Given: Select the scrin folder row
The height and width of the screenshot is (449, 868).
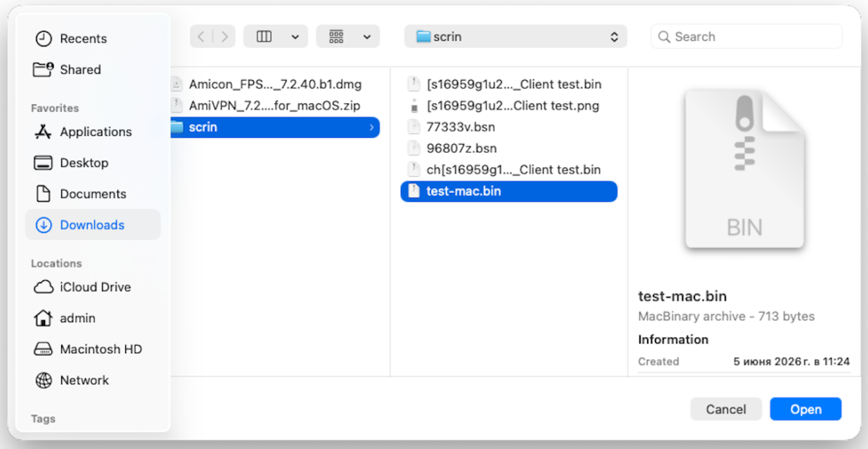Looking at the screenshot, I should coord(275,127).
